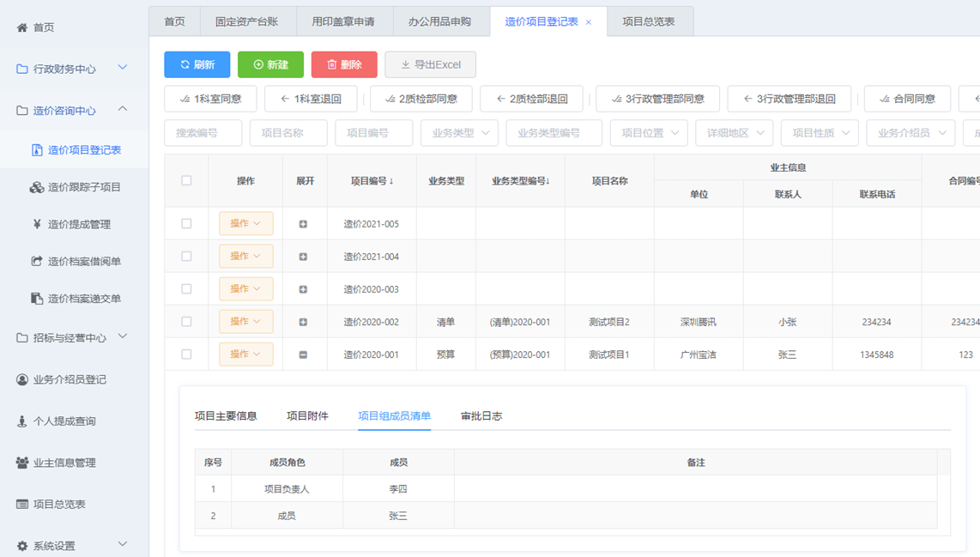The image size is (980, 557).
Task: Click the gear icon for 系统设置
Action: click(x=21, y=546)
